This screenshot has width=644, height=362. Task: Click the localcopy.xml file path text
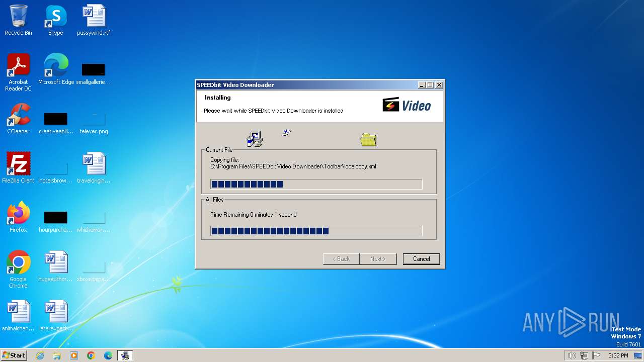point(293,166)
